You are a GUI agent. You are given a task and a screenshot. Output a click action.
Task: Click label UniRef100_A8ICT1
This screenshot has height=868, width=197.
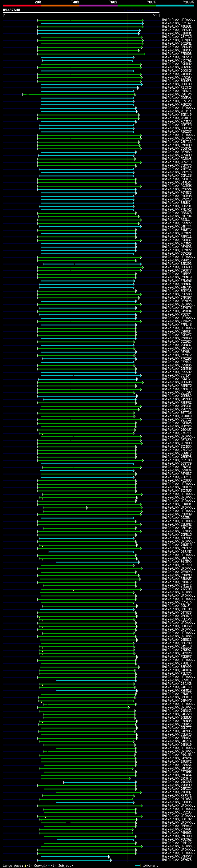176,111
